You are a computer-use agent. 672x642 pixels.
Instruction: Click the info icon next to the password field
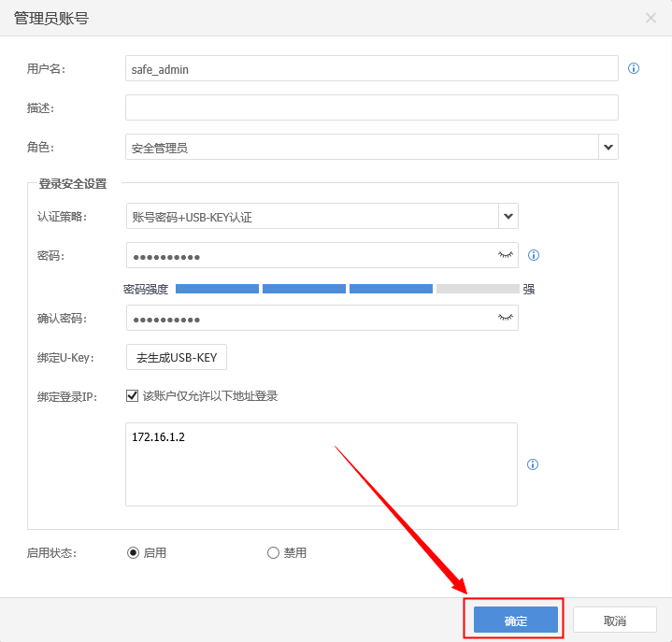(x=534, y=255)
